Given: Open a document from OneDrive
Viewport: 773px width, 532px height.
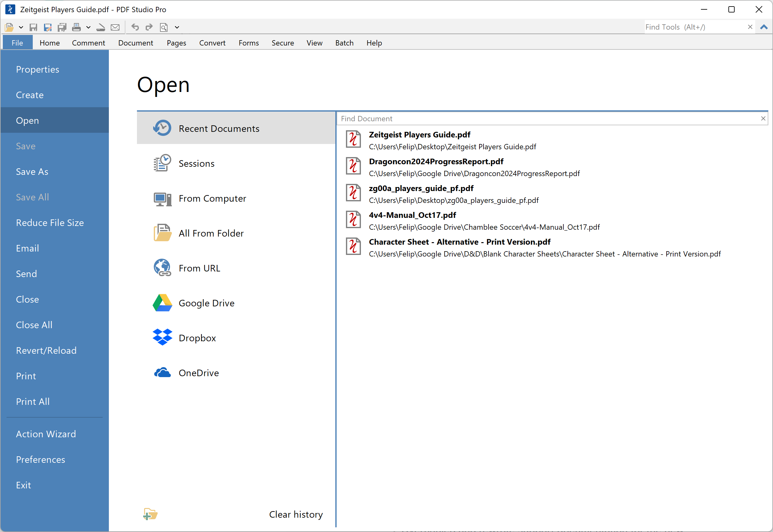Looking at the screenshot, I should [x=199, y=373].
